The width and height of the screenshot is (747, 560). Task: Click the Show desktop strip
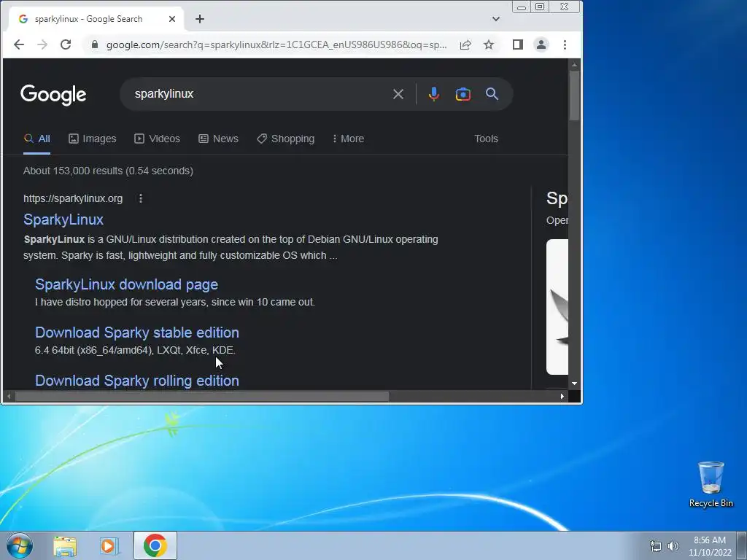point(742,545)
